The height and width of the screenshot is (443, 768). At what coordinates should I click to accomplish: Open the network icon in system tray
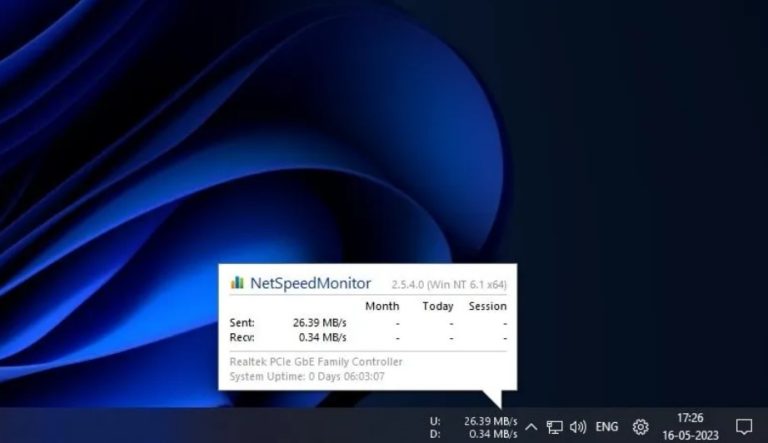point(555,427)
